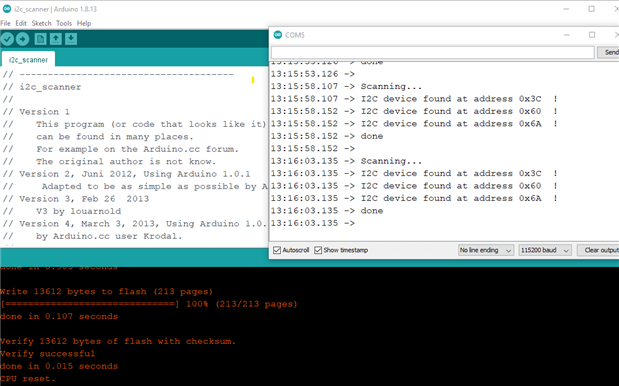Click the 13:16:03.135 0x60 address serial line
Image resolution: width=619 pixels, height=386 pixels.
(x=414, y=186)
